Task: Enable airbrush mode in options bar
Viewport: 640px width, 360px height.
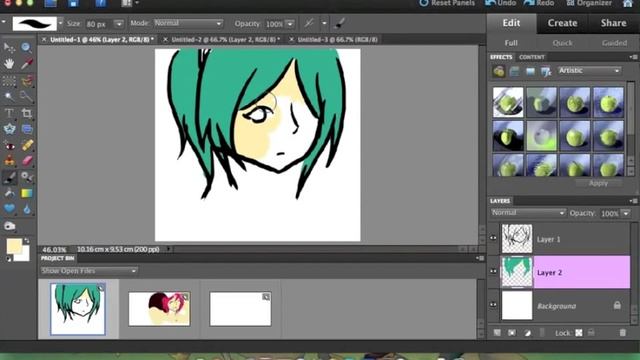Action: 309,24
